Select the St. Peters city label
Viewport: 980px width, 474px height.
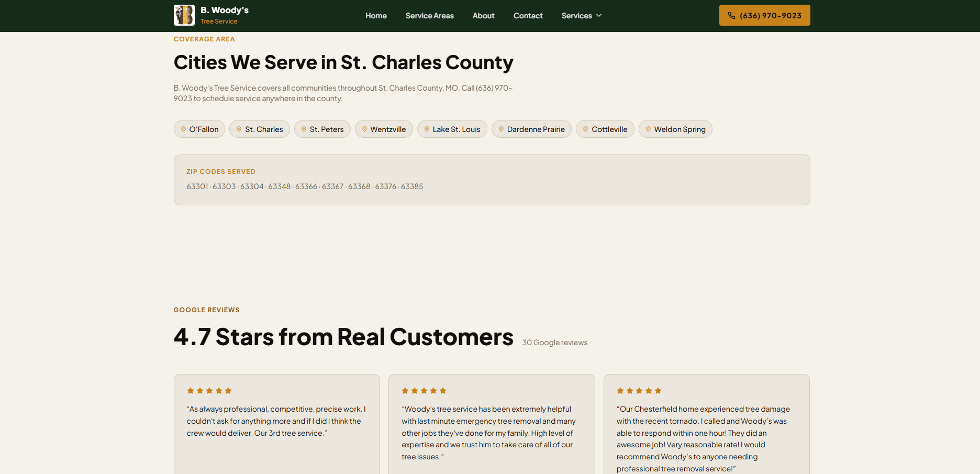pos(327,129)
